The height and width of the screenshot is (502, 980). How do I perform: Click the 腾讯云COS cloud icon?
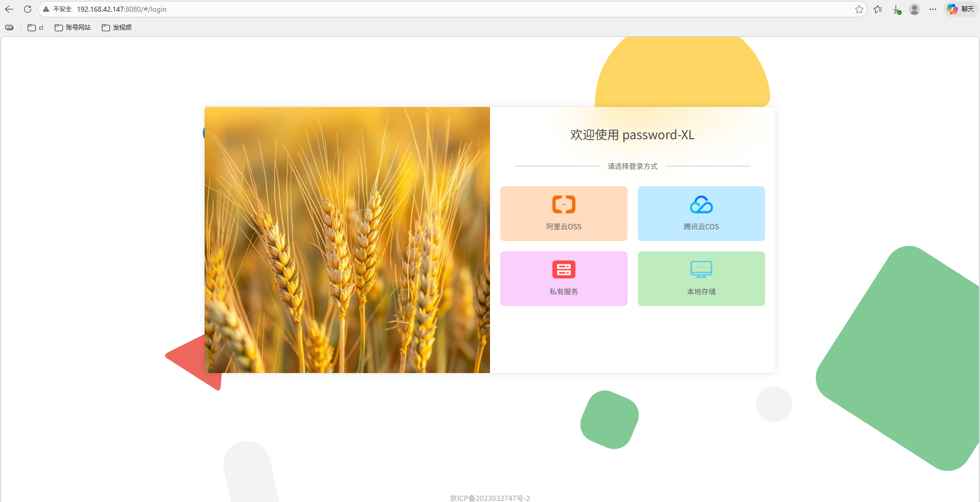pos(701,205)
